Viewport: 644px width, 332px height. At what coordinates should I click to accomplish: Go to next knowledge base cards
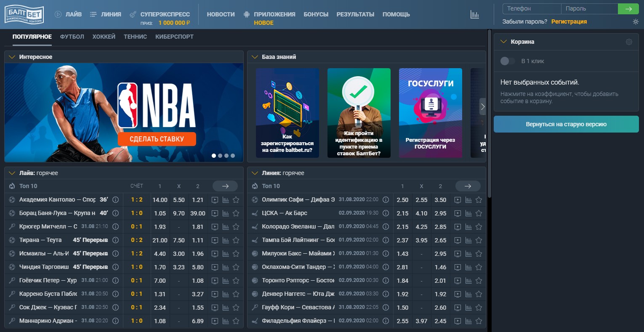[483, 107]
